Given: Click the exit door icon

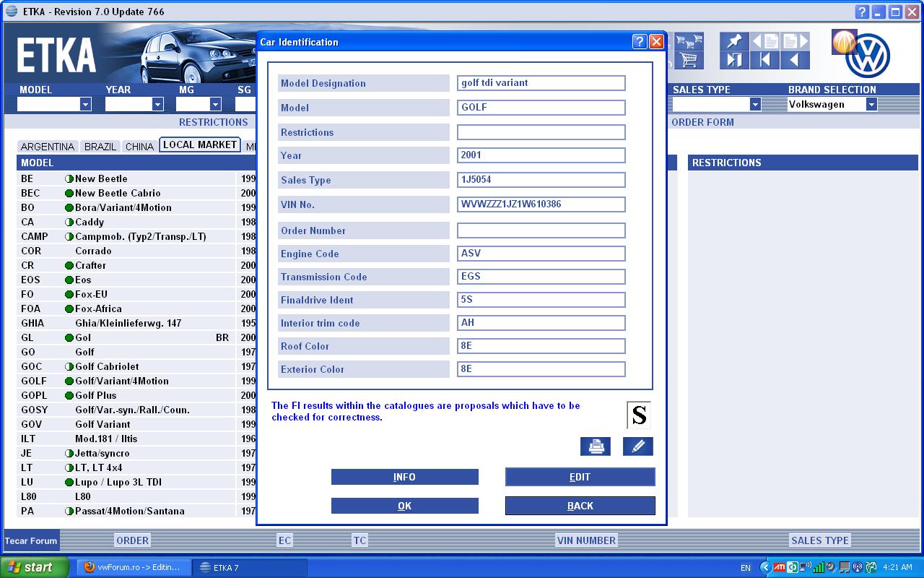Looking at the screenshot, I should (734, 59).
